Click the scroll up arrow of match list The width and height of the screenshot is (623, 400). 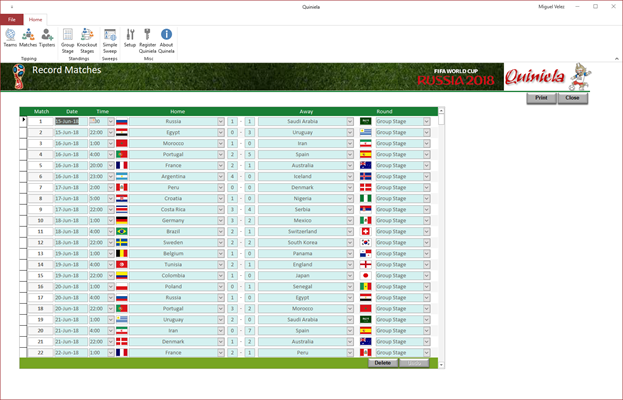(441, 110)
